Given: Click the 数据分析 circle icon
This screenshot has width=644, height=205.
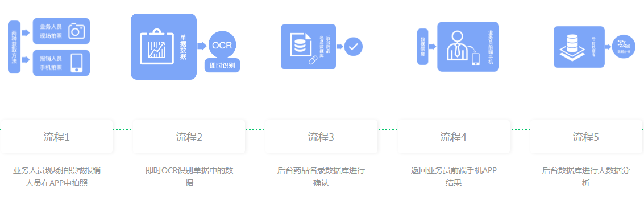Looking at the screenshot, I should [624, 47].
